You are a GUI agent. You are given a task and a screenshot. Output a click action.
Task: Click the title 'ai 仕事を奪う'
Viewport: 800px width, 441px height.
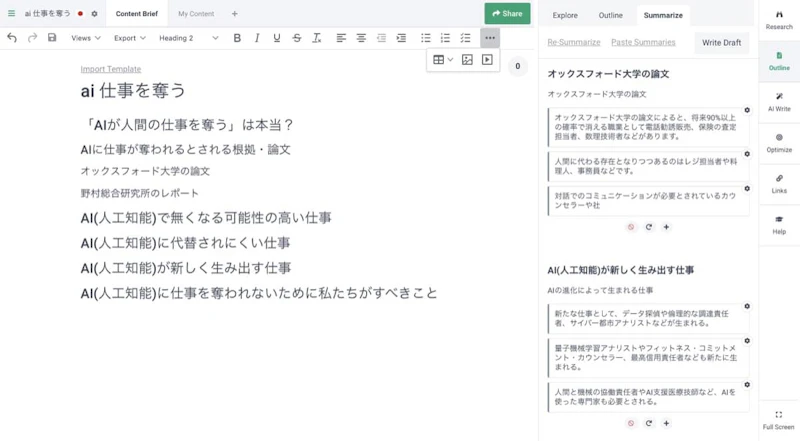[x=133, y=91]
